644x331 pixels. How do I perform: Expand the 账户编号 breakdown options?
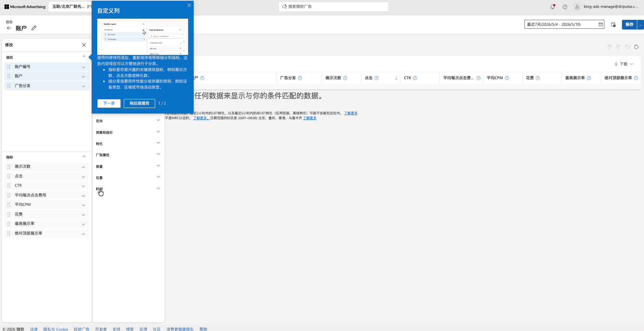[x=83, y=67]
